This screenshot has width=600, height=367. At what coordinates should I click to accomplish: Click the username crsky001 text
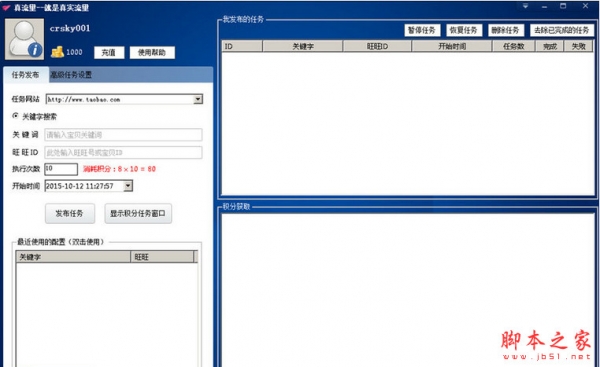tap(70, 28)
